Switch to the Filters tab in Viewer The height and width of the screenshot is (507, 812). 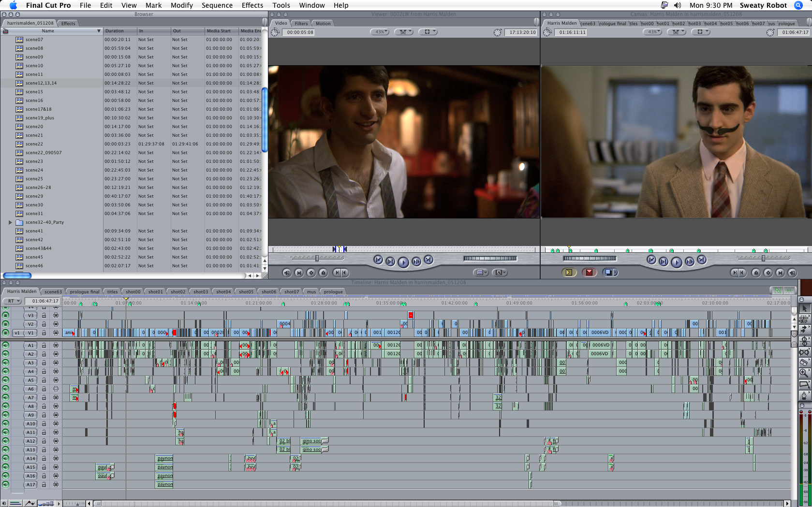301,23
